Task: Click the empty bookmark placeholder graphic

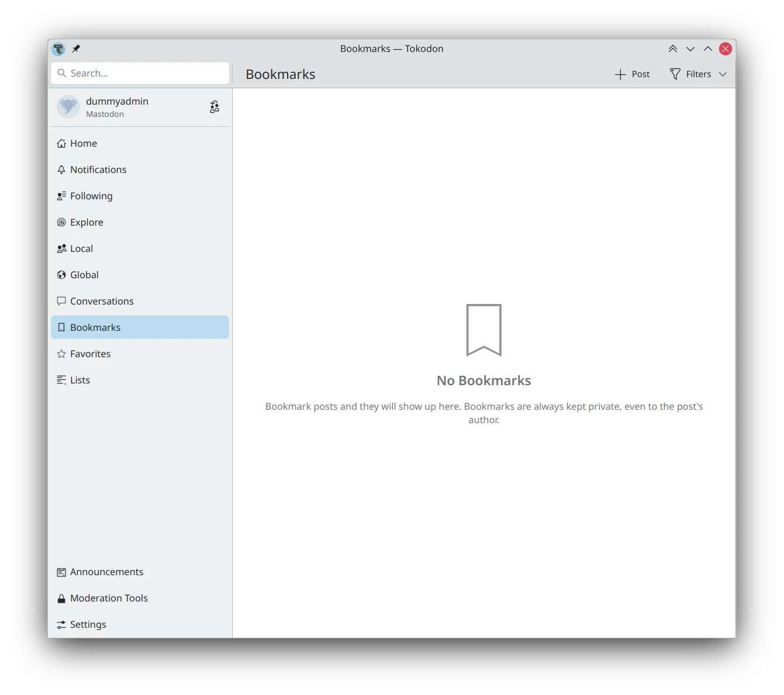Action: (484, 330)
